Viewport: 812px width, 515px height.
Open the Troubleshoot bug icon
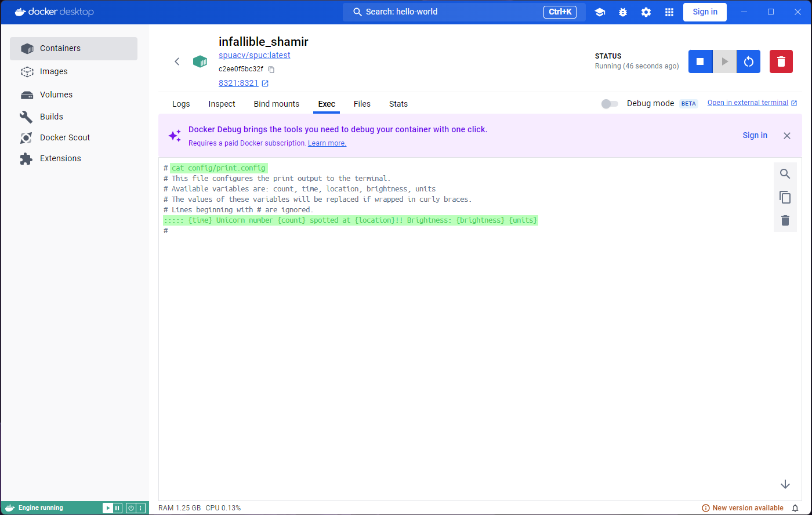tap(623, 12)
